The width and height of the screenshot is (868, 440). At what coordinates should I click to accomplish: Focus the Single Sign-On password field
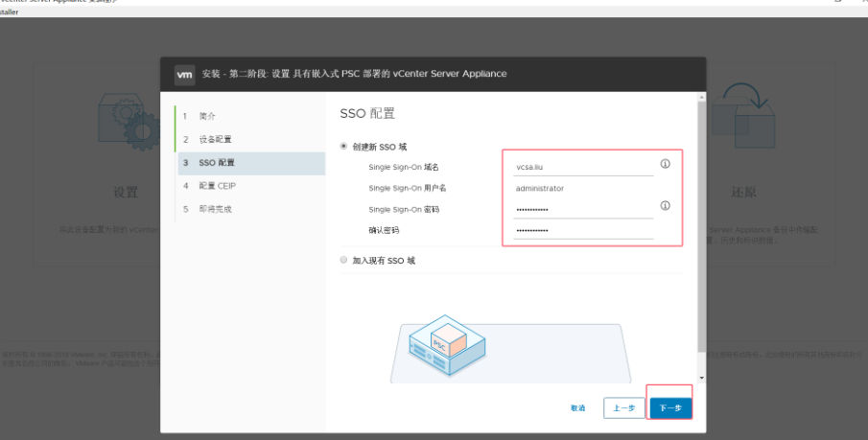coord(583,210)
